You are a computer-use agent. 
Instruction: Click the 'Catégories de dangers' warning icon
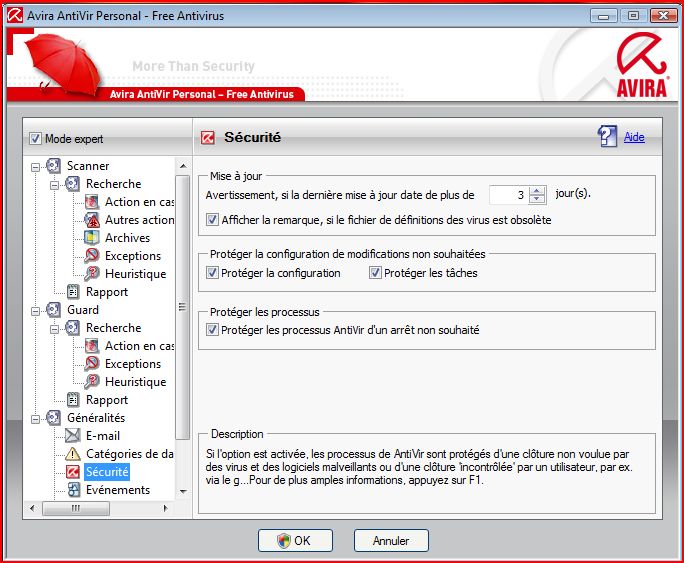[x=72, y=454]
